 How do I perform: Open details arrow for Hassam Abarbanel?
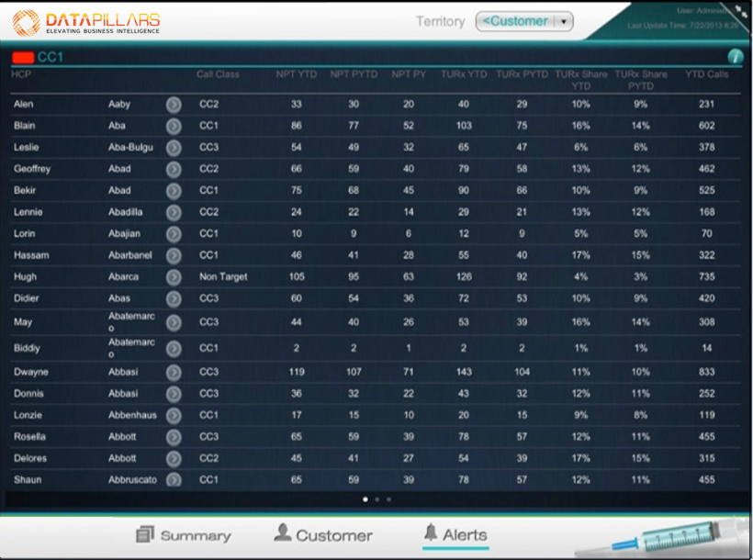[174, 255]
